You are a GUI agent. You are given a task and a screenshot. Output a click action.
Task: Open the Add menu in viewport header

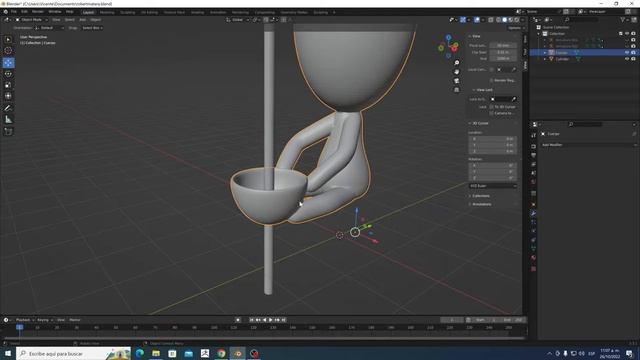pos(82,20)
